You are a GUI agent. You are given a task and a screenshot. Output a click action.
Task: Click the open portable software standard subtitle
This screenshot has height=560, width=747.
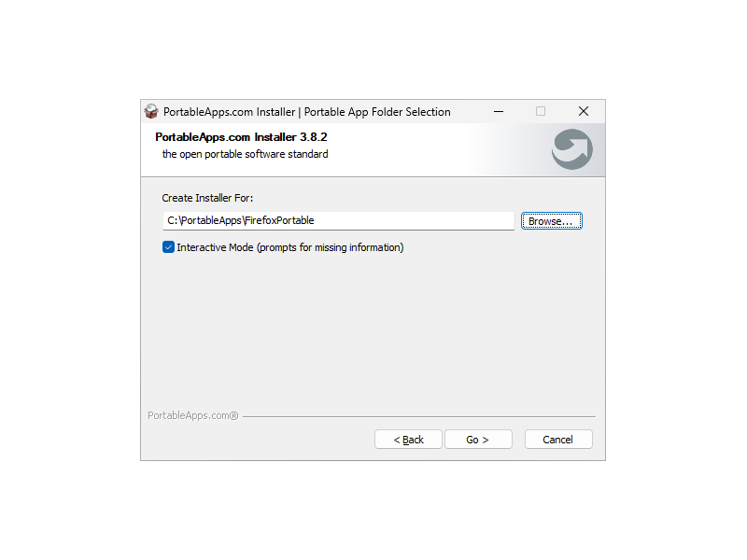pos(245,154)
